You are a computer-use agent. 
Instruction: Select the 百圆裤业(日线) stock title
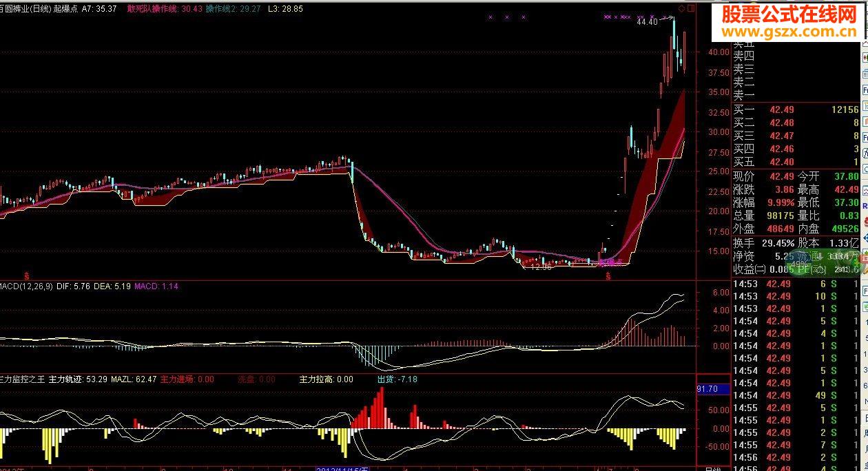pos(25,10)
